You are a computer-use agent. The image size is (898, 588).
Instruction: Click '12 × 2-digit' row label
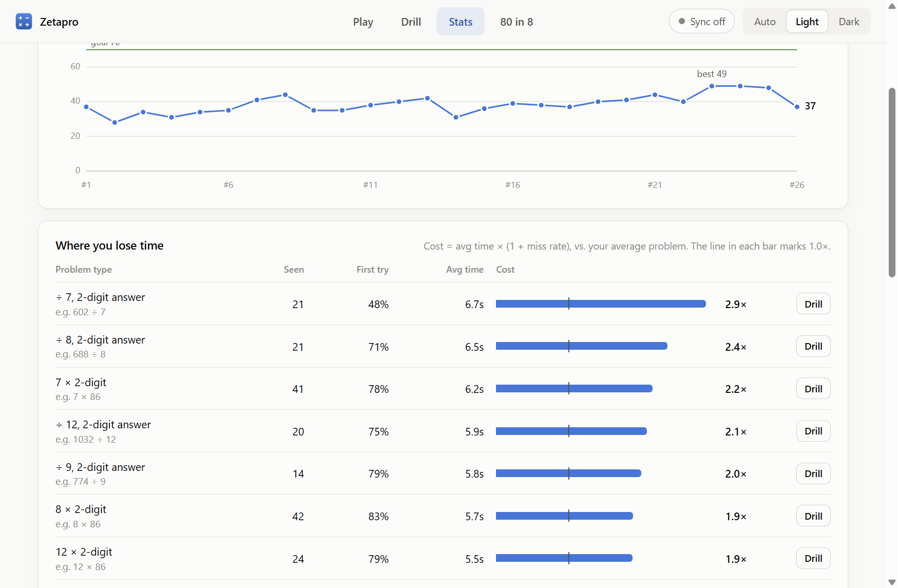84,552
